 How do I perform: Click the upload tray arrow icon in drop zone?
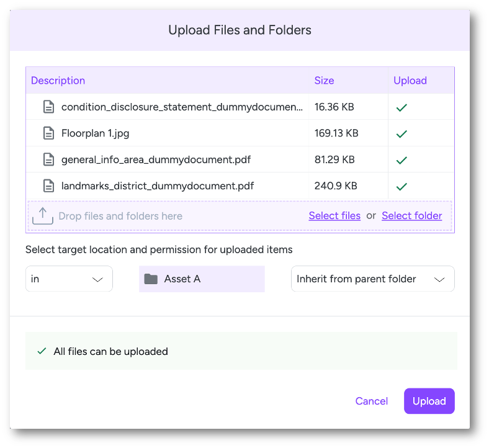(x=43, y=216)
